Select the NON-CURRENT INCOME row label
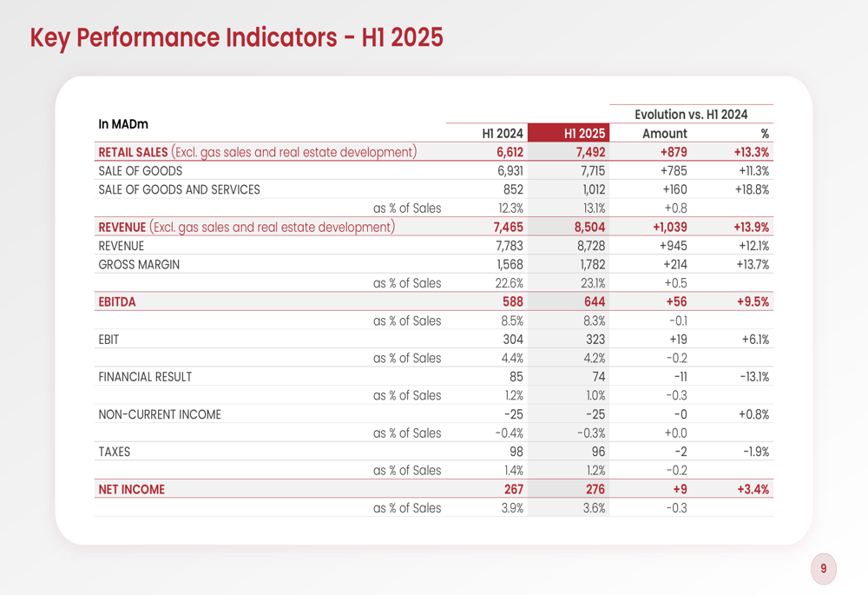 [x=160, y=414]
